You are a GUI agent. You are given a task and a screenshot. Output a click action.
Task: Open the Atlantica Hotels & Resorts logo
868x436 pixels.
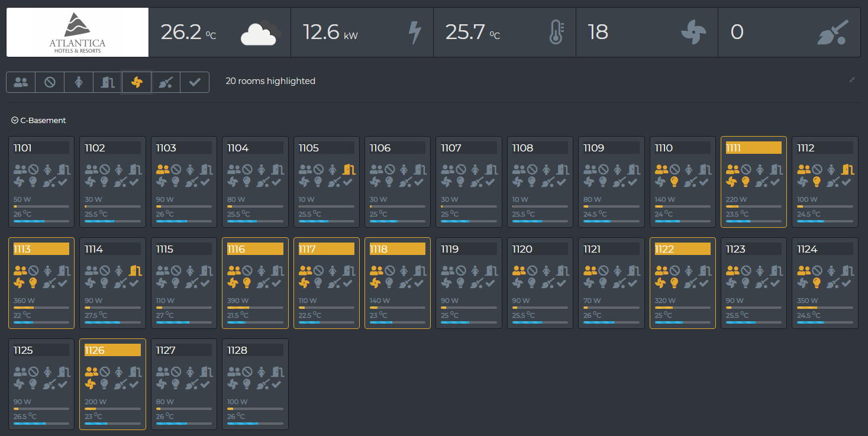(x=78, y=33)
